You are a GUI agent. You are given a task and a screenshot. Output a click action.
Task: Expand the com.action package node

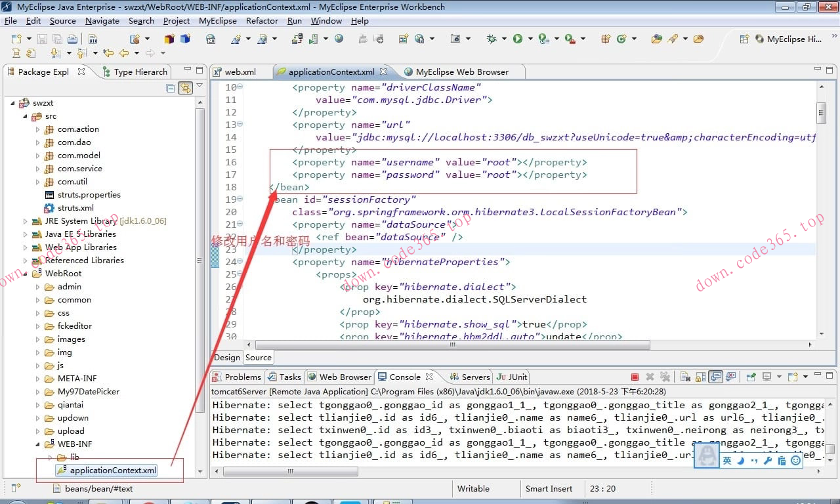tap(38, 129)
